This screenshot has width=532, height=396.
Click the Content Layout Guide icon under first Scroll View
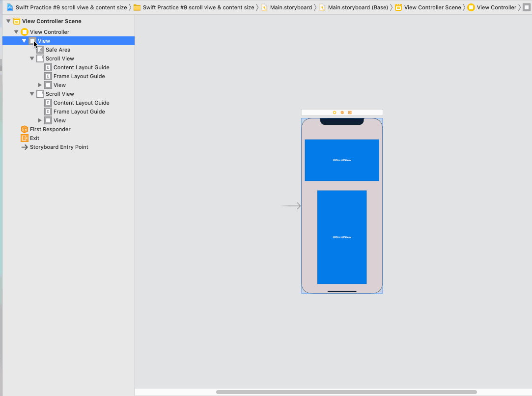click(48, 67)
